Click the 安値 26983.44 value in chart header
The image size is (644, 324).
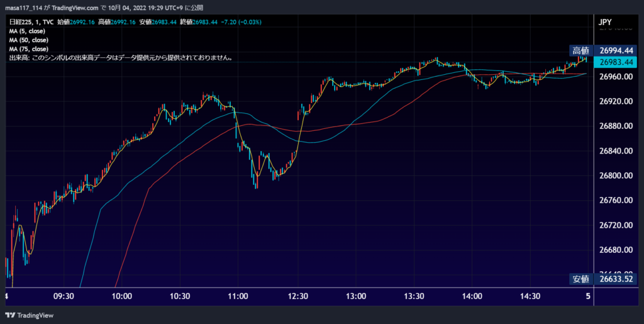(x=158, y=22)
